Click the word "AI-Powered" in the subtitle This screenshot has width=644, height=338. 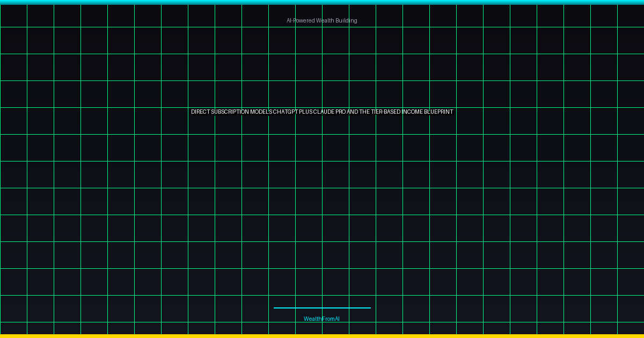(301, 21)
